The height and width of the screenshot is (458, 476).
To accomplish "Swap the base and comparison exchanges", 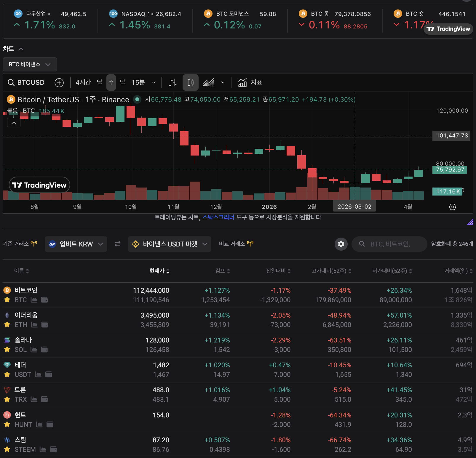I will tap(118, 244).
